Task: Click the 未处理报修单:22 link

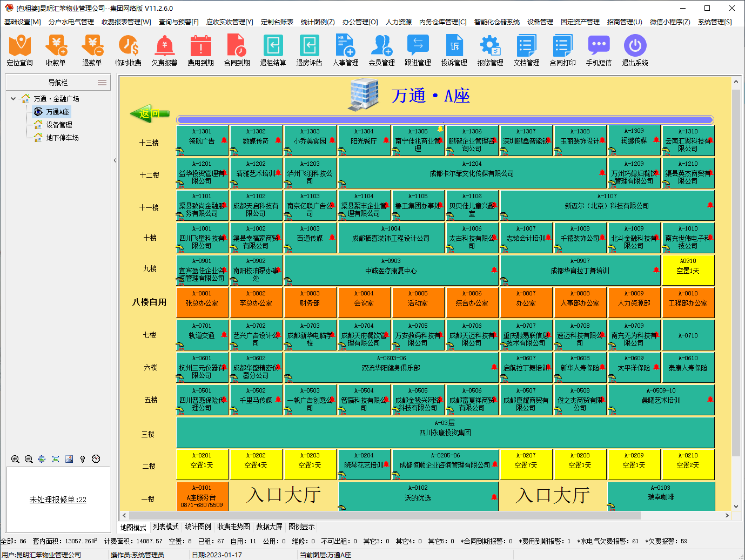Action: (58, 500)
